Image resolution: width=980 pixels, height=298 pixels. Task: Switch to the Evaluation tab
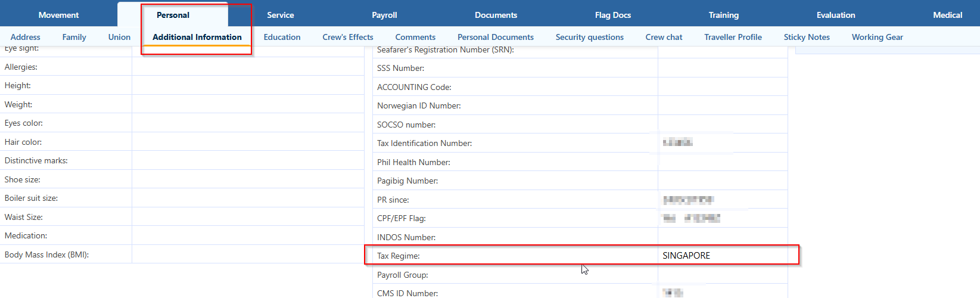pyautogui.click(x=835, y=15)
